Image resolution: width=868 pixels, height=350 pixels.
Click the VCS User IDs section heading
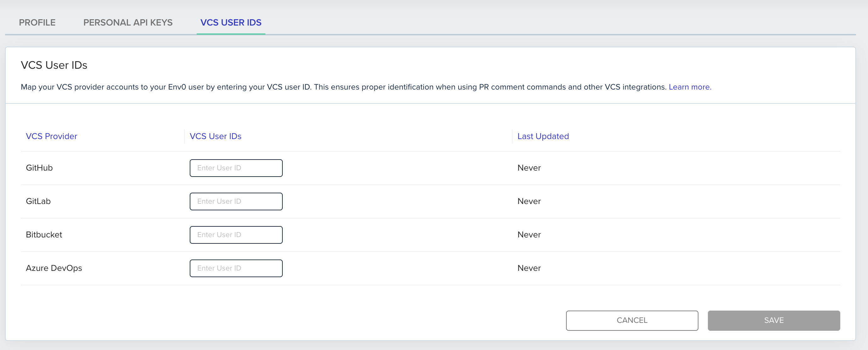coord(54,65)
